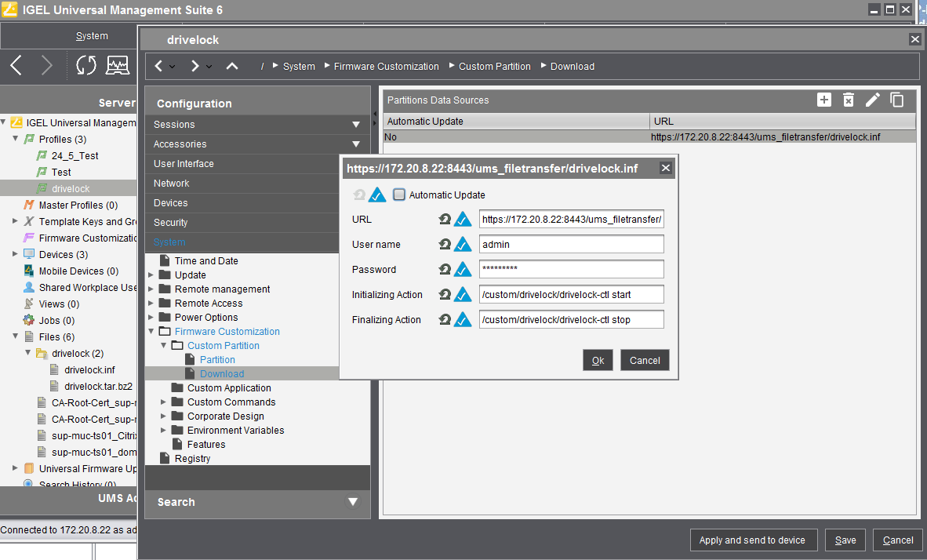Add a new partition data source
The width and height of the screenshot is (927, 560).
pyautogui.click(x=824, y=100)
